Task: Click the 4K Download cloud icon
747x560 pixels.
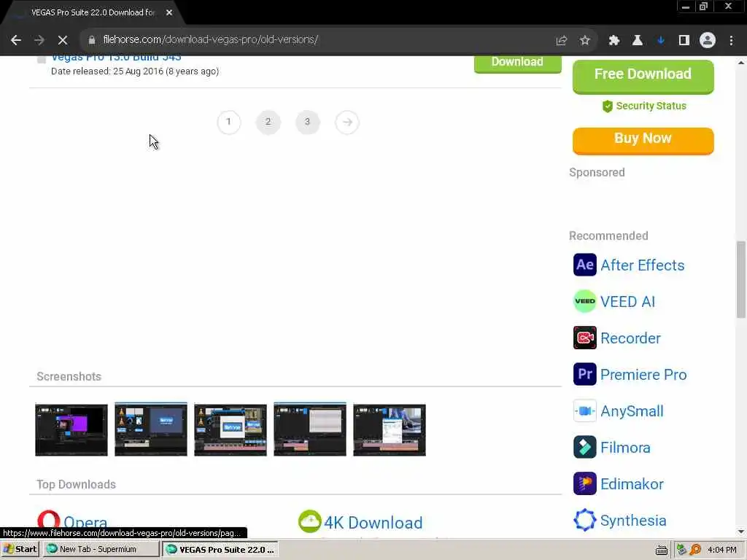Action: (309, 521)
